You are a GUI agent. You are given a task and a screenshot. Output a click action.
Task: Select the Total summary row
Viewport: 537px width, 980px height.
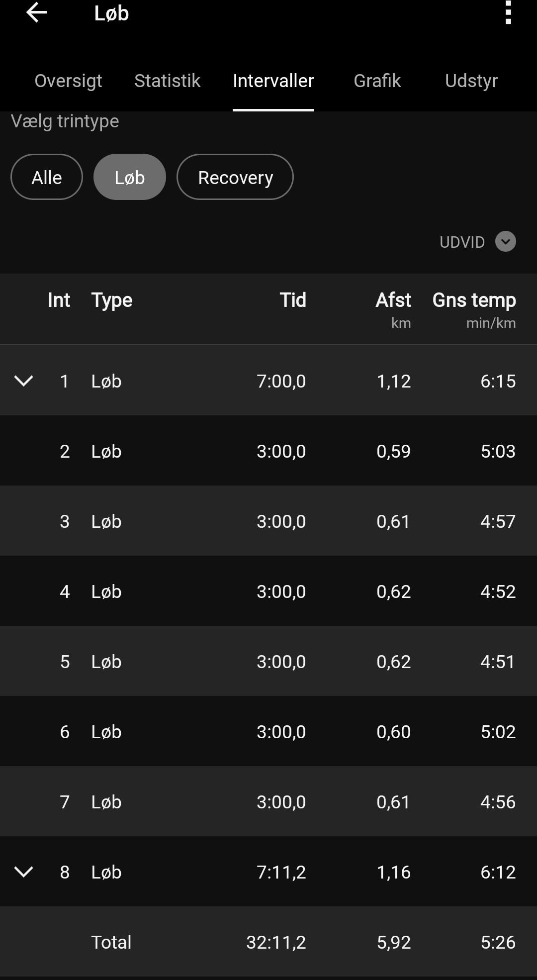(268, 942)
